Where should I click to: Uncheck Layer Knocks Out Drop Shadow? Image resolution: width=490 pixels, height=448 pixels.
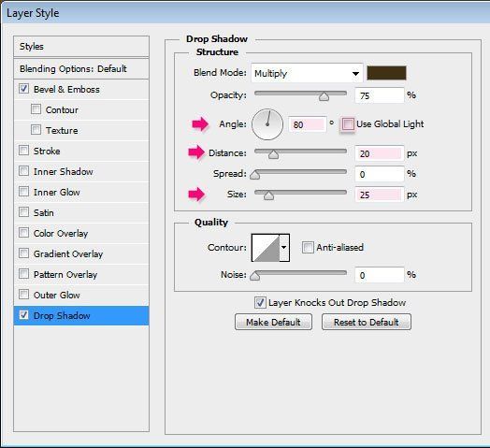[260, 303]
